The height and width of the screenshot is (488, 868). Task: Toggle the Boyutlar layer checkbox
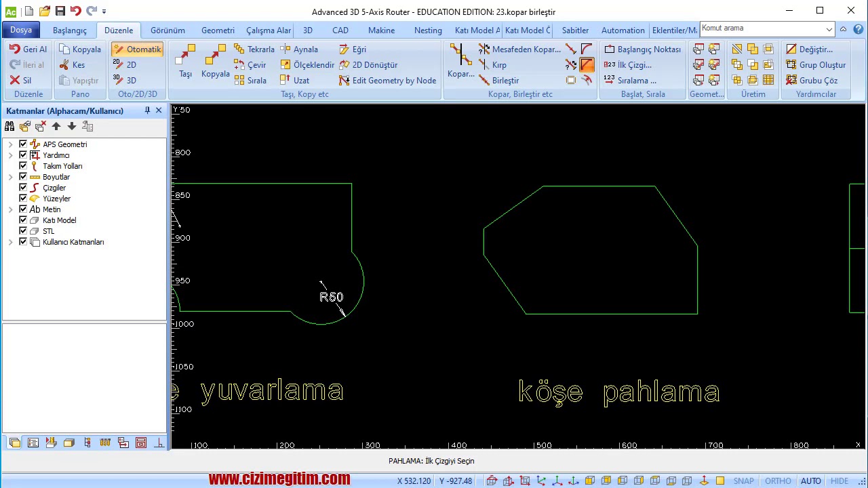[x=23, y=177]
